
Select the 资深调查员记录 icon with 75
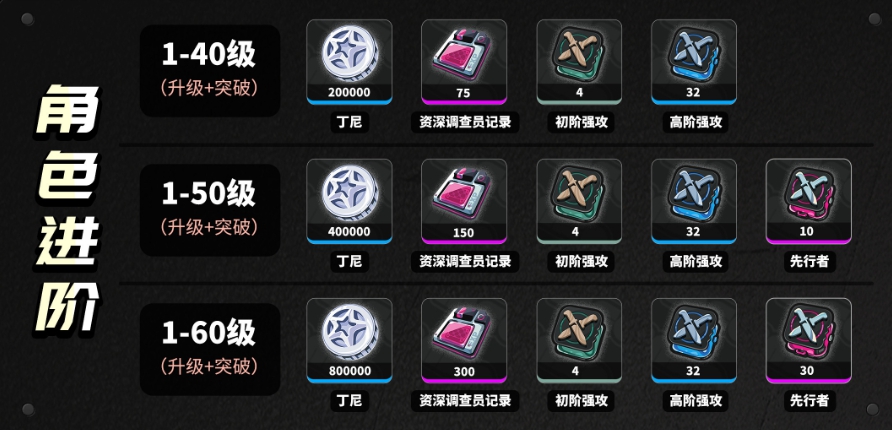(464, 62)
